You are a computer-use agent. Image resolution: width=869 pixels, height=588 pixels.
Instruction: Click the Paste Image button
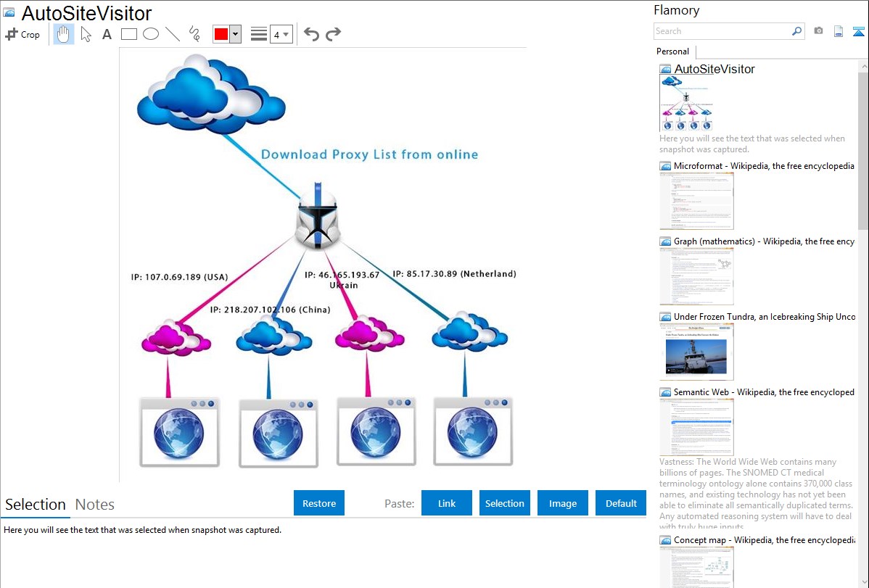tap(562, 503)
